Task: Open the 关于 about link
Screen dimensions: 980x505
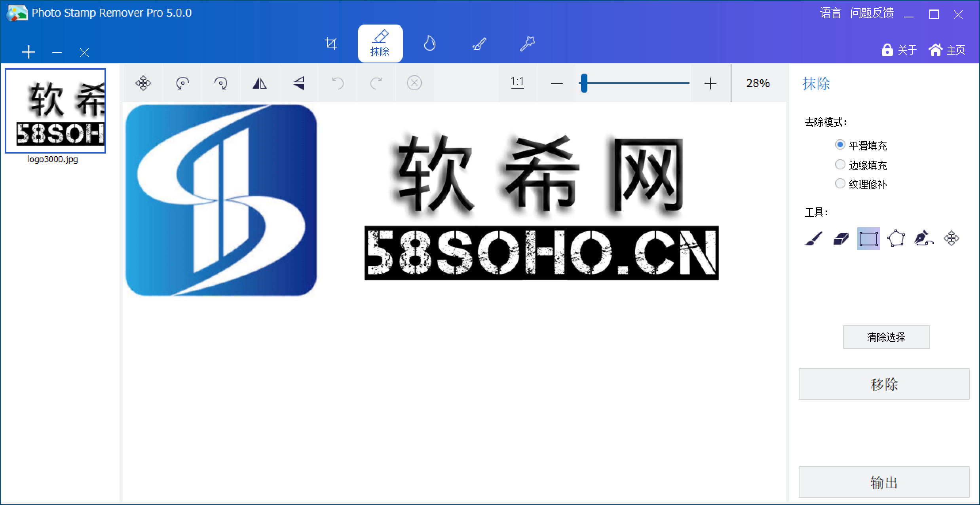Action: 899,50
